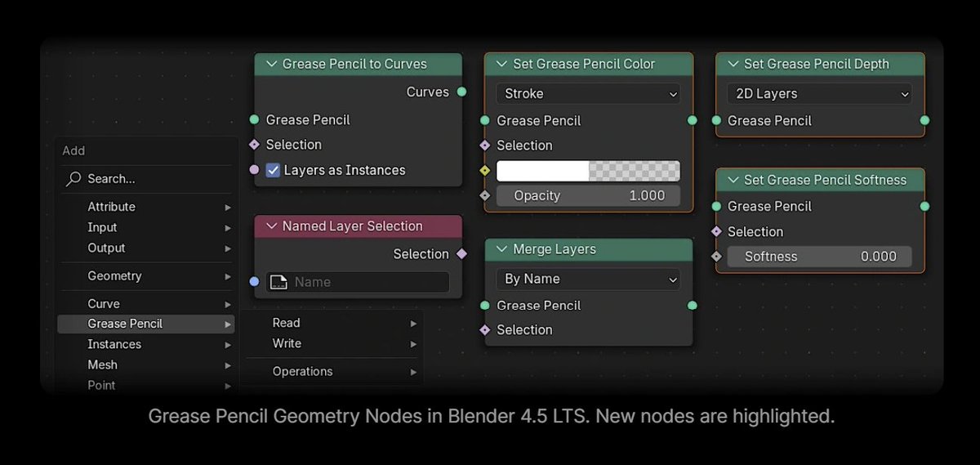This screenshot has width=980, height=465.
Task: Click Grease Pencil input socket on Merge Layers
Action: coord(484,305)
